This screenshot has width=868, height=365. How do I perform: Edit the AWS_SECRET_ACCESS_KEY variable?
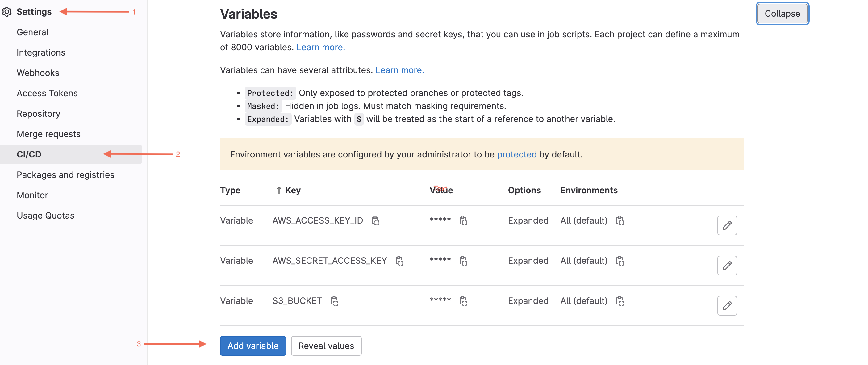pos(727,266)
